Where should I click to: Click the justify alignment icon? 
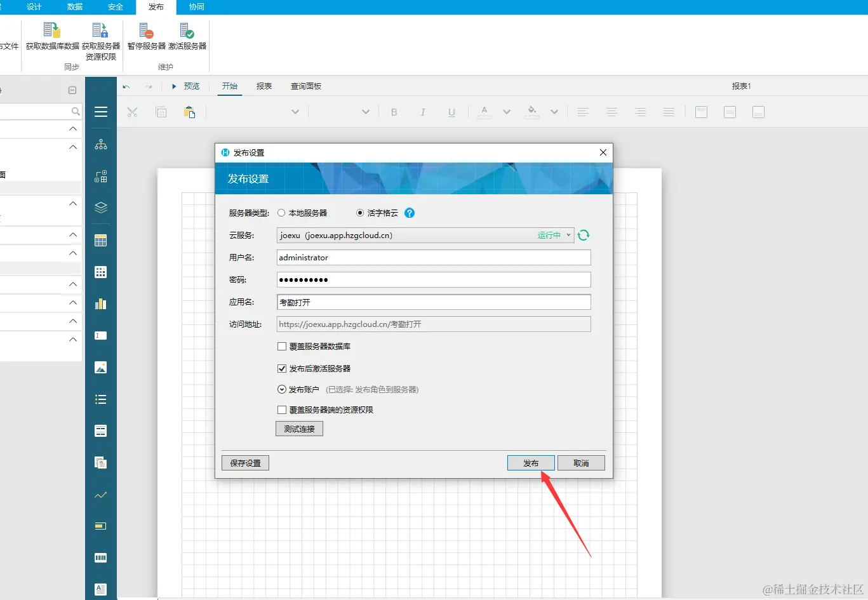[669, 112]
